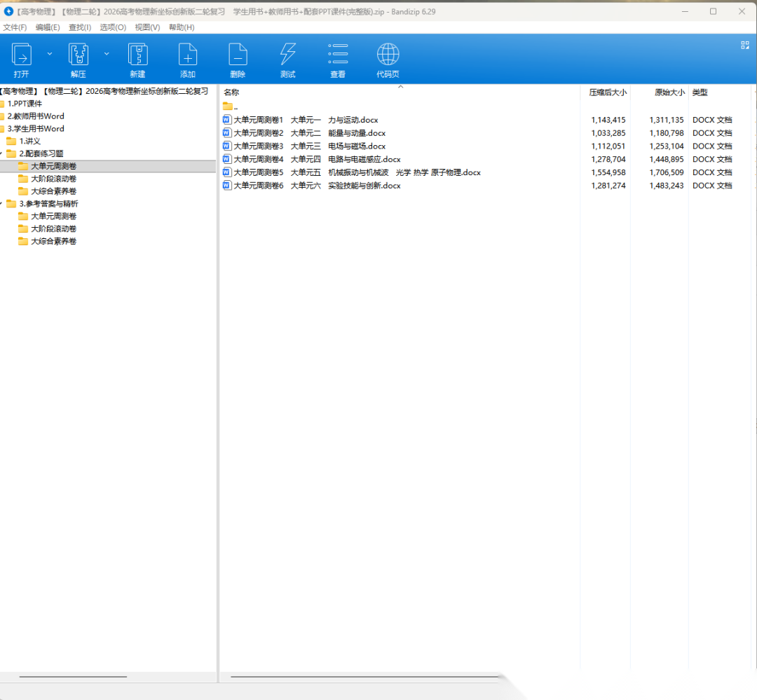Sort by the 原始大小 column header

(x=669, y=92)
